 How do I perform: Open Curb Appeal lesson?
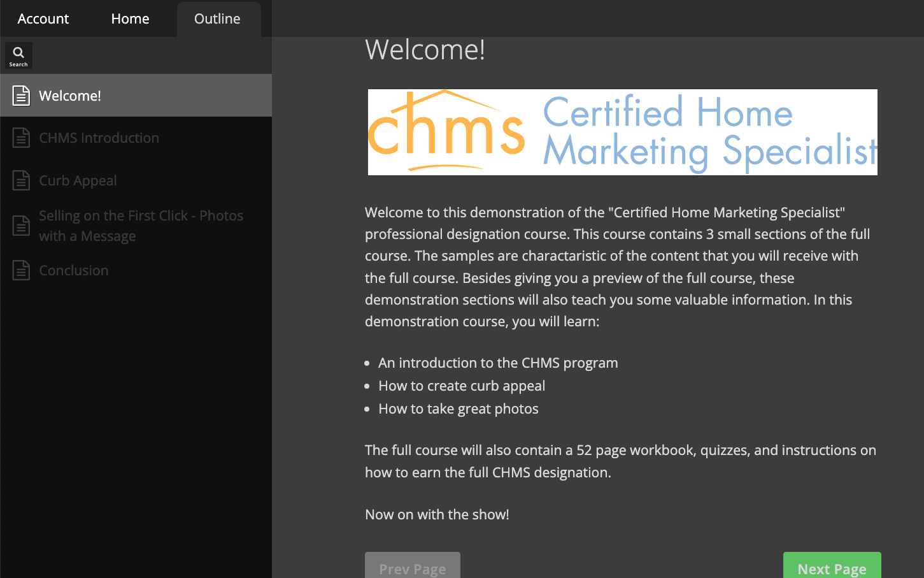(136, 180)
